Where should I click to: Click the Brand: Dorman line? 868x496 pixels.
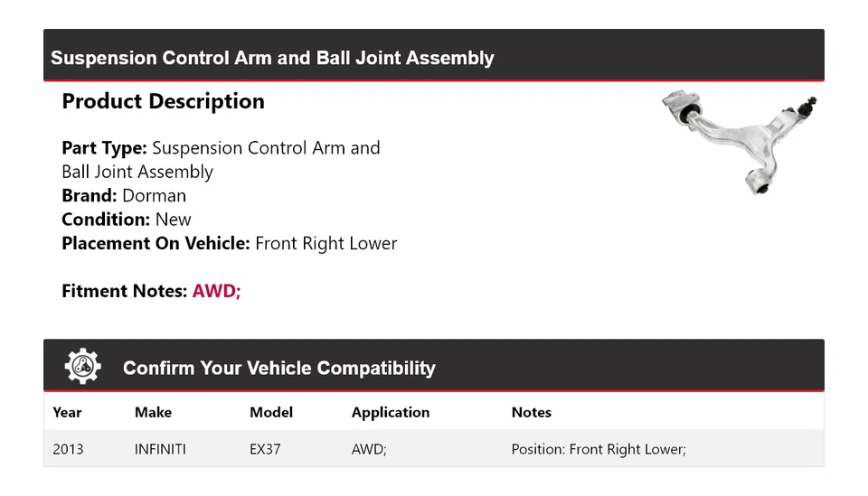124,196
